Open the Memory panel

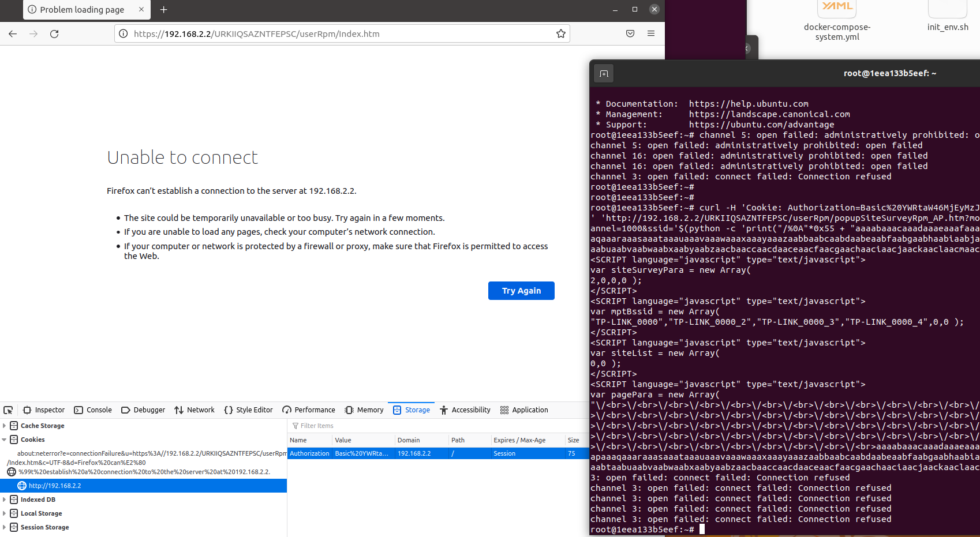click(363, 410)
